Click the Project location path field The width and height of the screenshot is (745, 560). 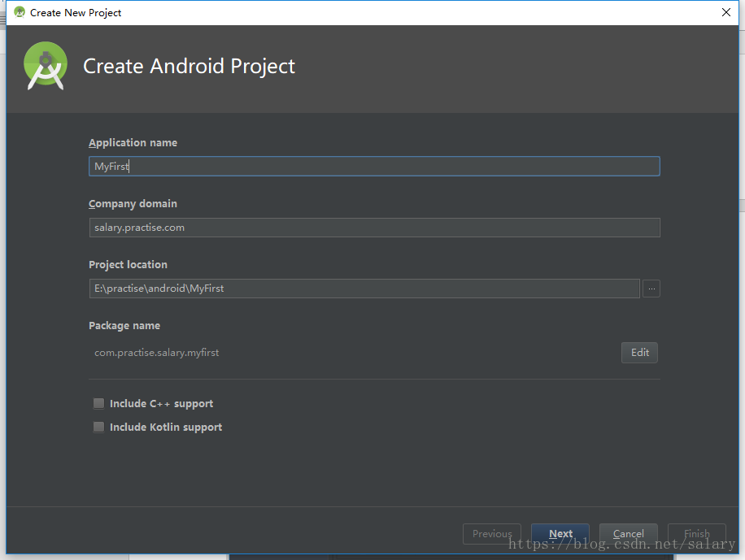[364, 289]
